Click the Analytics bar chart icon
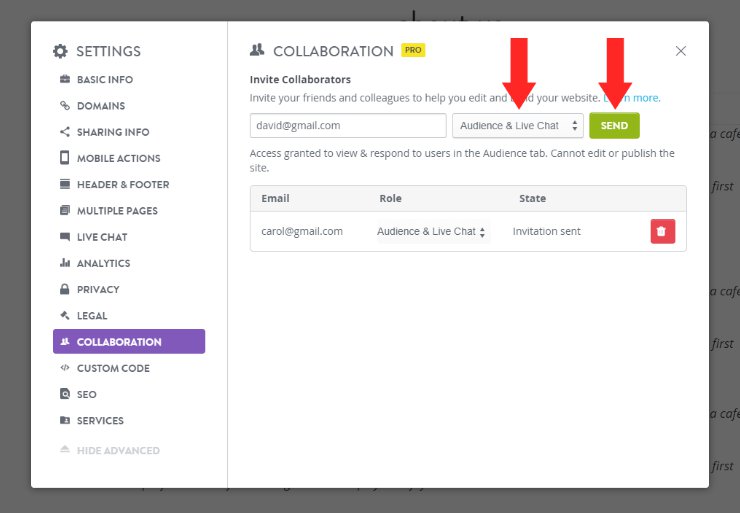740x513 pixels. 65,263
